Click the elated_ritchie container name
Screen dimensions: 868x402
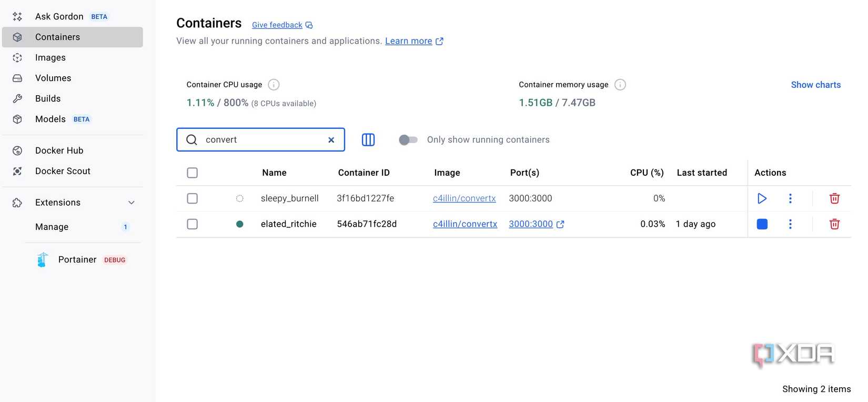click(x=289, y=224)
